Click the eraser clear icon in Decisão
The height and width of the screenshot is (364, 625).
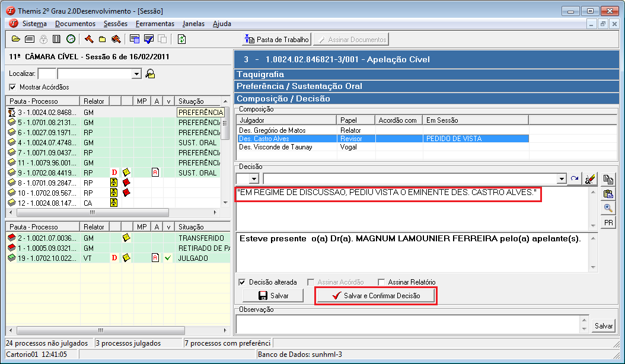pos(590,178)
